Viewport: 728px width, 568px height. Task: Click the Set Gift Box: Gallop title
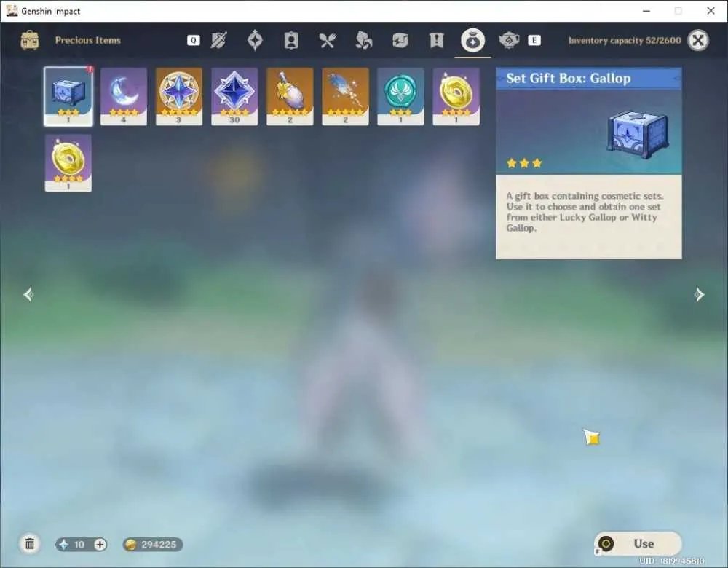click(569, 78)
